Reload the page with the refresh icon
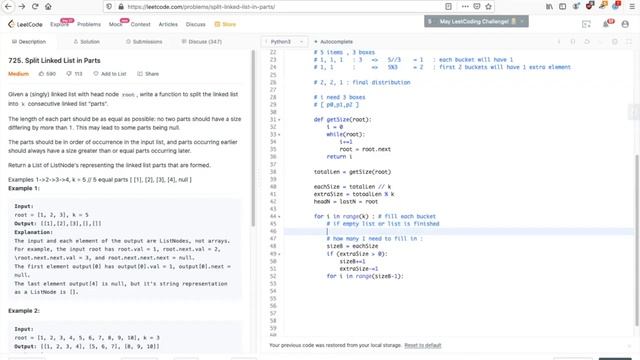This screenshot has height=360, width=640. pos(35,7)
